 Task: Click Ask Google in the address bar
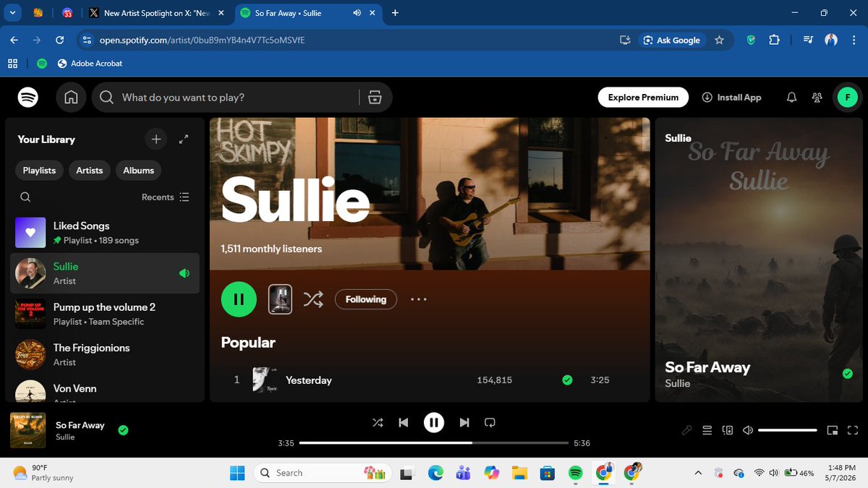coord(671,40)
